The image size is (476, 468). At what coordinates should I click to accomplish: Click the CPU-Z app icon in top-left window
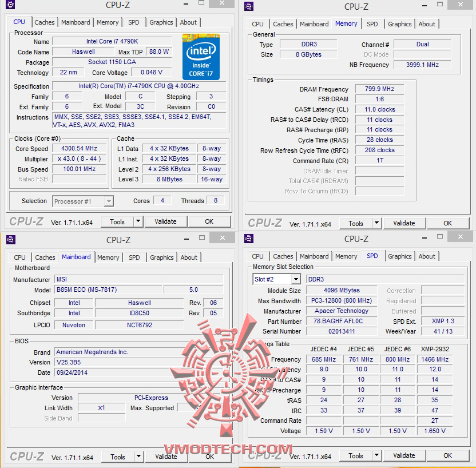[x=10, y=4]
